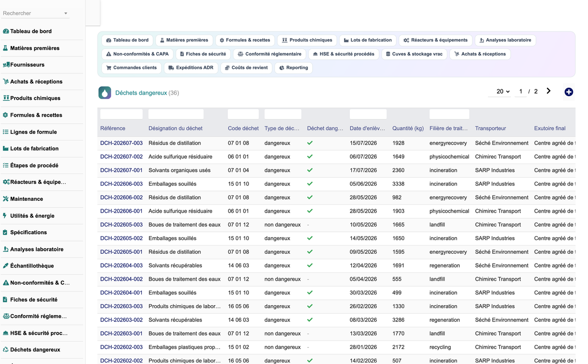Click the Type de déchet filter input
The height and width of the screenshot is (364, 588).
(x=283, y=114)
